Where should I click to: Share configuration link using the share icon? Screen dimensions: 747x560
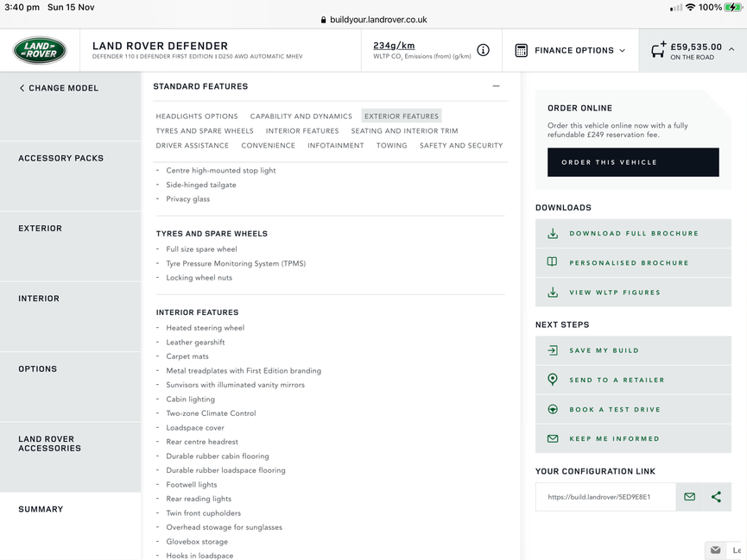coord(716,497)
